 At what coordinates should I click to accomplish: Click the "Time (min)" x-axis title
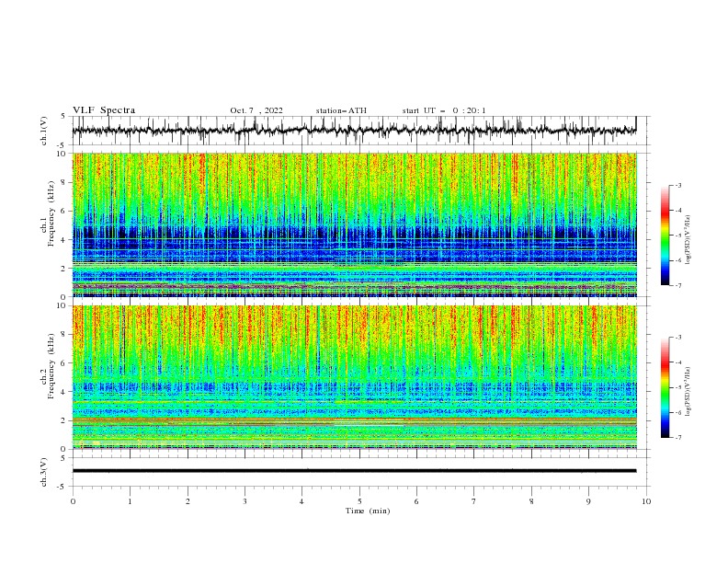point(368,511)
